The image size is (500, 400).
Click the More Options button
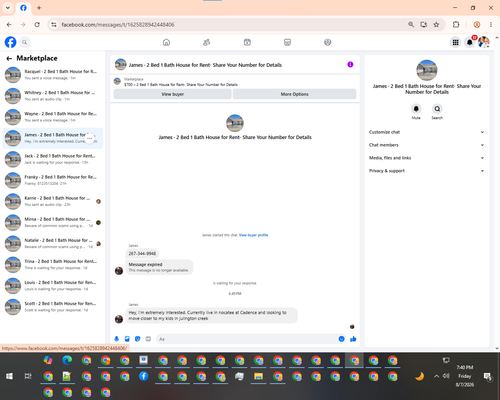coord(294,94)
